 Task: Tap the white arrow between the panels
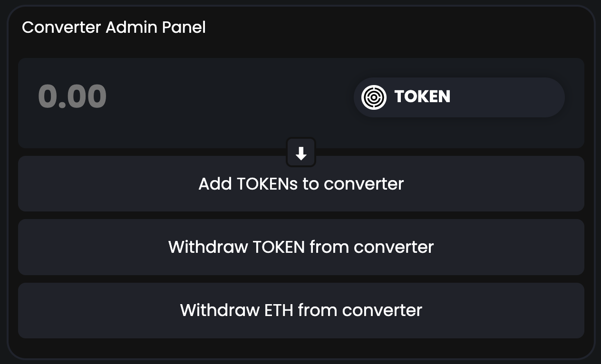[301, 153]
